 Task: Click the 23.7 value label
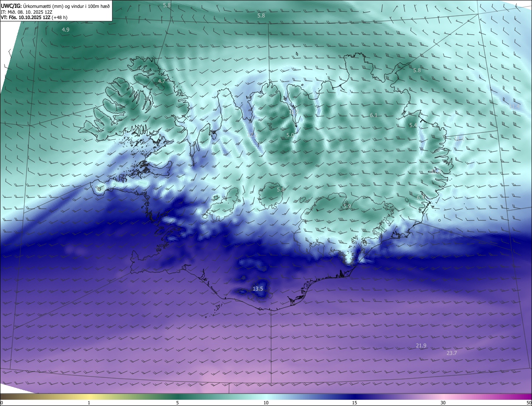click(x=452, y=353)
